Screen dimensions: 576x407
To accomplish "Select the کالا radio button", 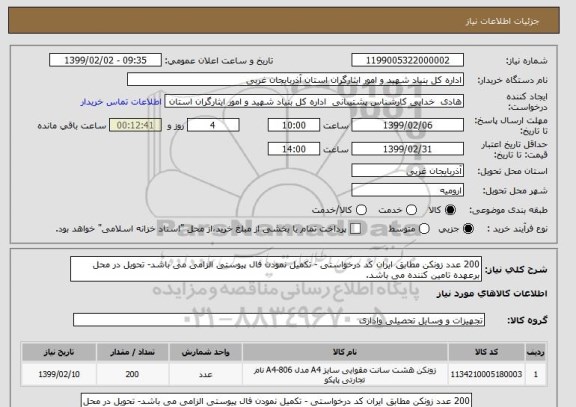I will coord(450,210).
